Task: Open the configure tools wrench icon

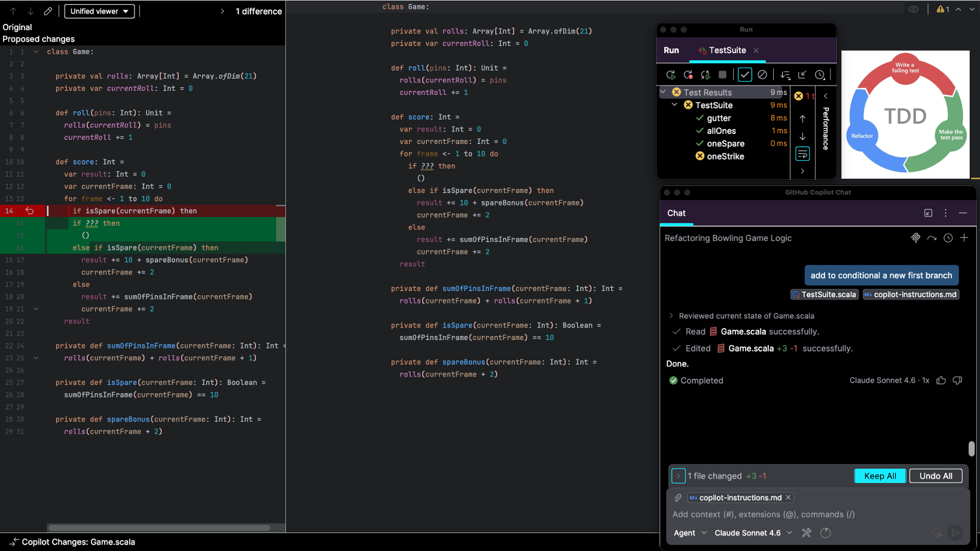Action: click(x=807, y=533)
